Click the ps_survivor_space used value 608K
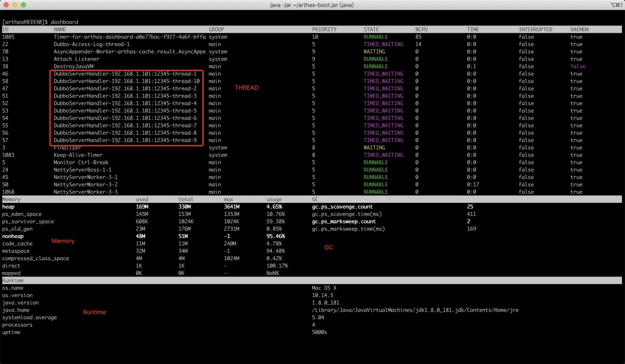625x364 pixels. [x=142, y=222]
